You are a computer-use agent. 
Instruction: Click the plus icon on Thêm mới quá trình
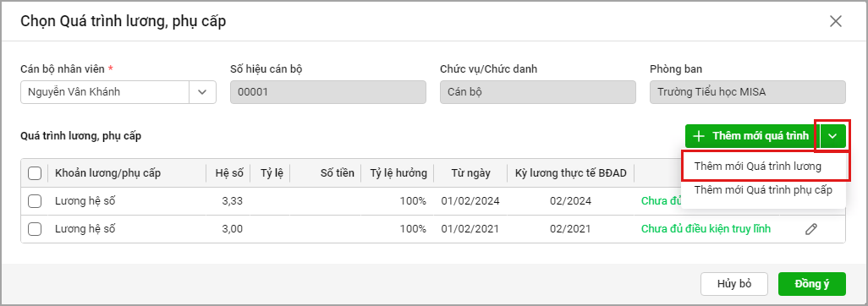(699, 135)
